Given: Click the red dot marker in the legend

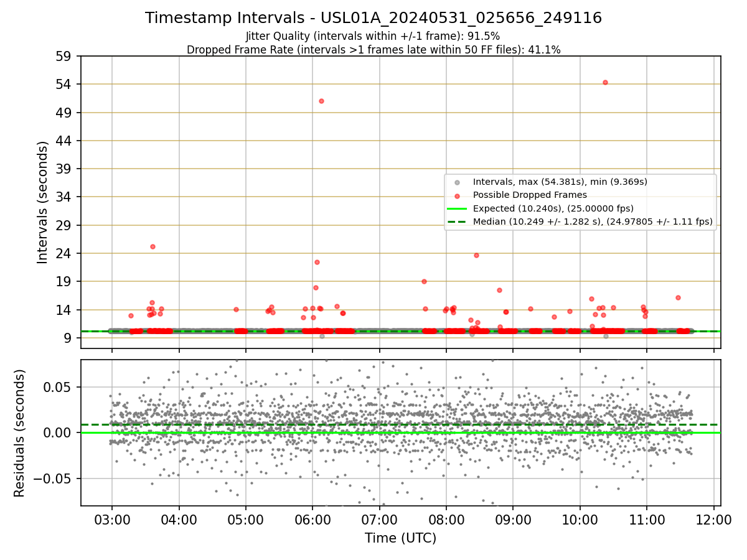Looking at the screenshot, I should 458,195.
